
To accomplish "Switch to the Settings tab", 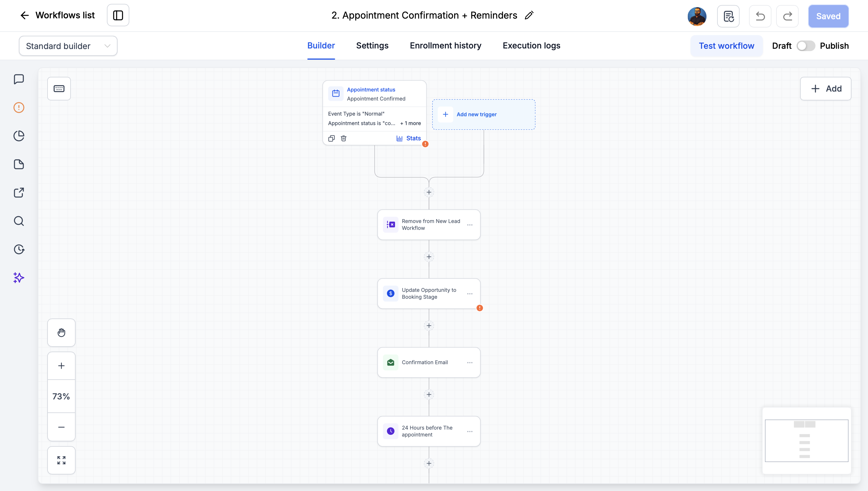I will 372,45.
